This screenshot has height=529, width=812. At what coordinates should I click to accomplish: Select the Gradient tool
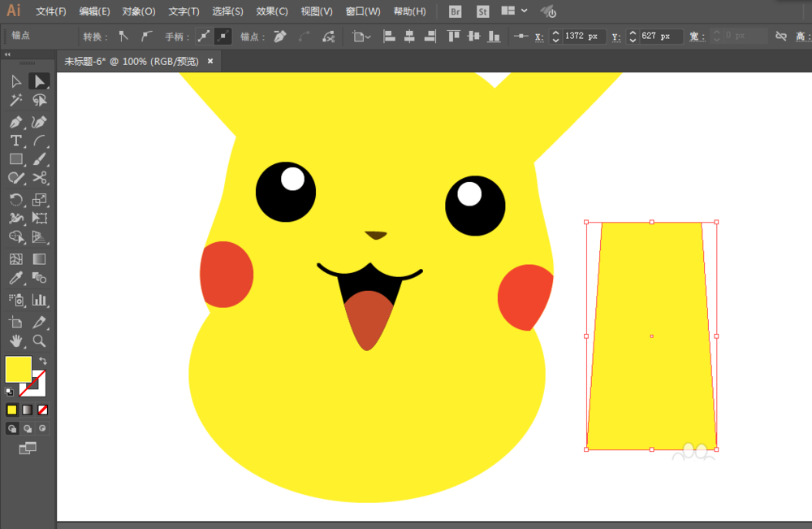click(x=39, y=259)
